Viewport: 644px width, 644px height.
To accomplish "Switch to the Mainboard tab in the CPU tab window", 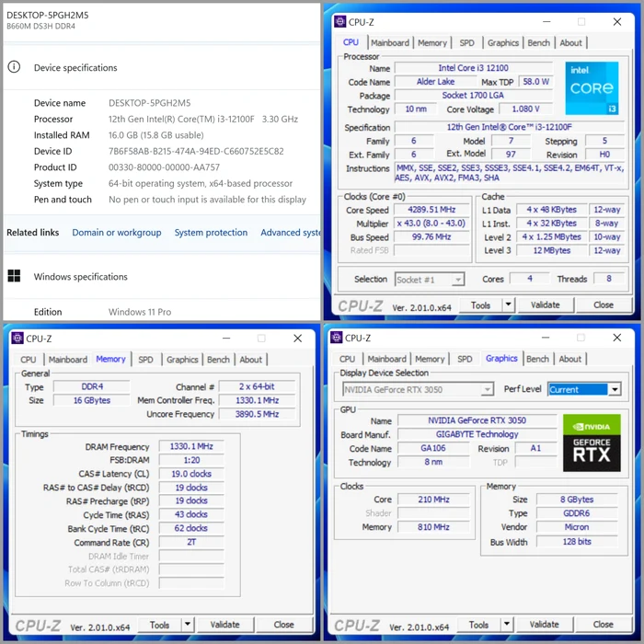I will (x=390, y=42).
